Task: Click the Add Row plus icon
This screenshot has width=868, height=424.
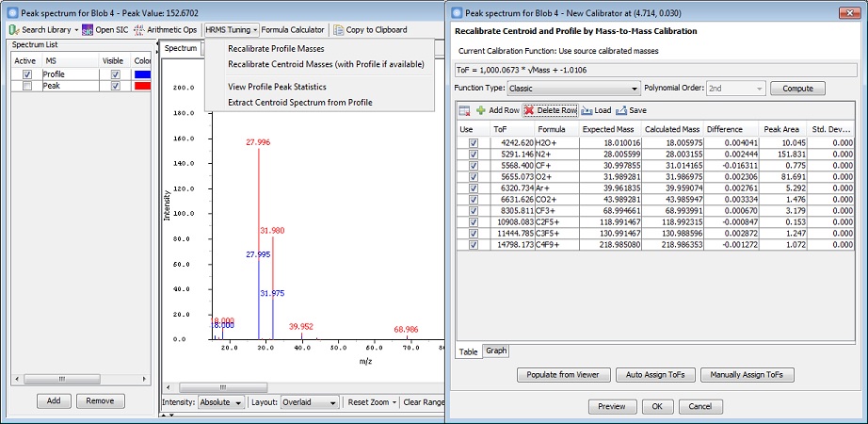Action: pos(481,110)
